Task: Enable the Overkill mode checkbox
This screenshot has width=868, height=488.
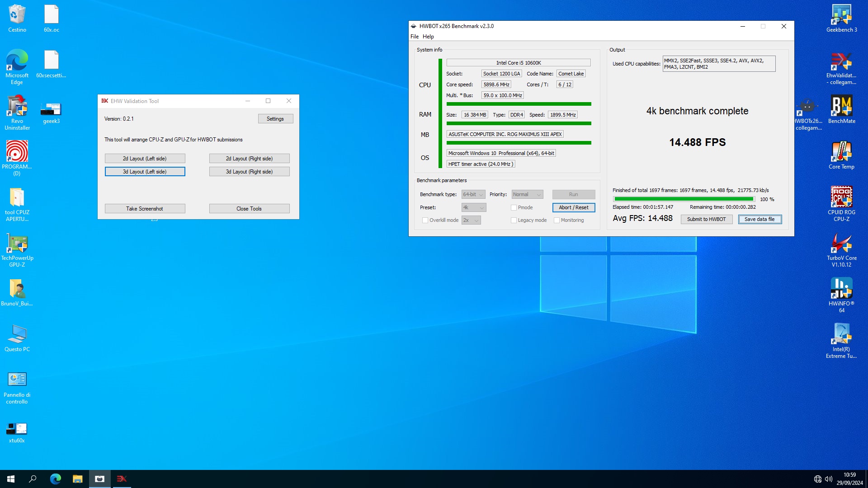Action: coord(425,221)
